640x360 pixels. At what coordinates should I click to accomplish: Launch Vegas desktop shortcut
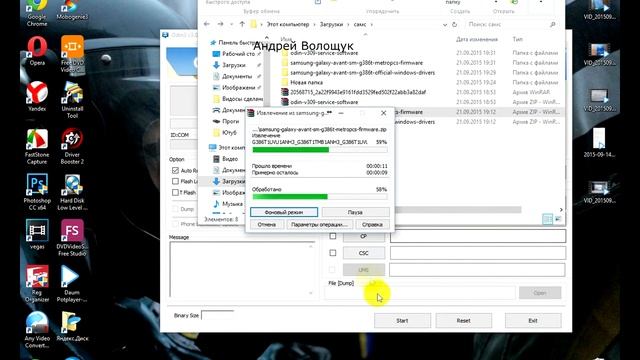37,234
